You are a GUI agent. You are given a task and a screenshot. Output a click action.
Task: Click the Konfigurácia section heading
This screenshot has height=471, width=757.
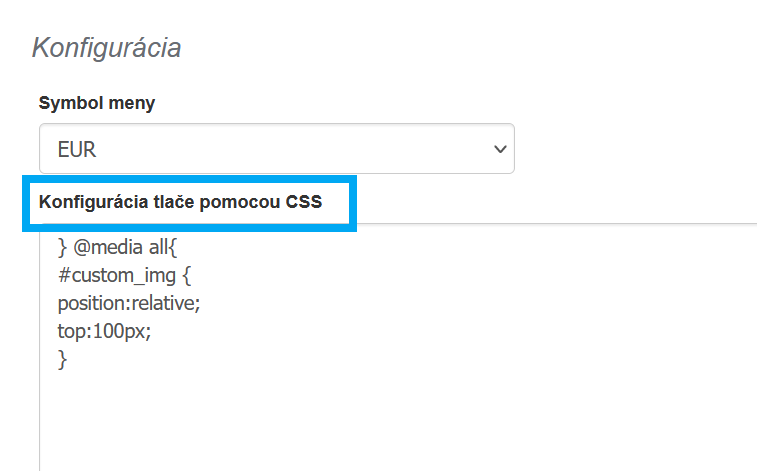click(107, 47)
